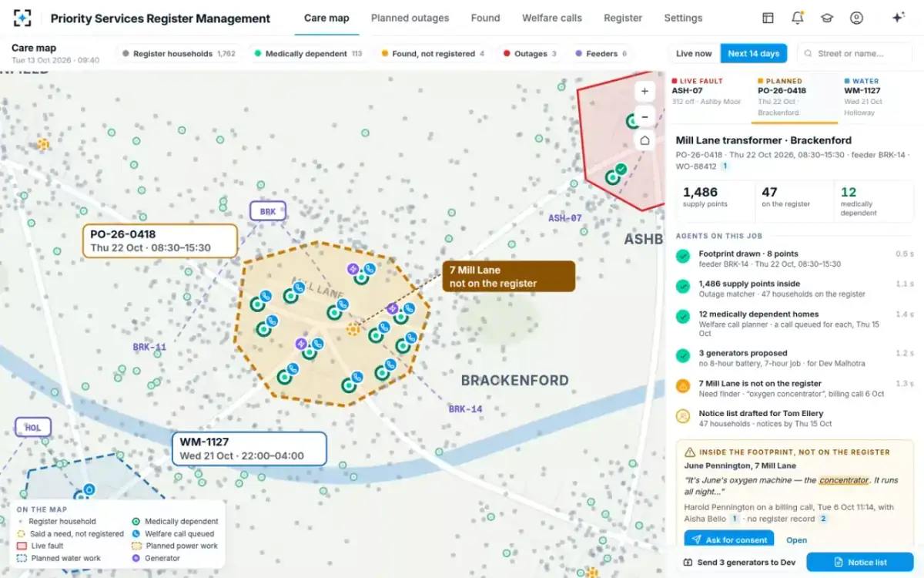924x578 pixels.
Task: Click the 7 Mill Lane not on the register callout
Action: [509, 277]
